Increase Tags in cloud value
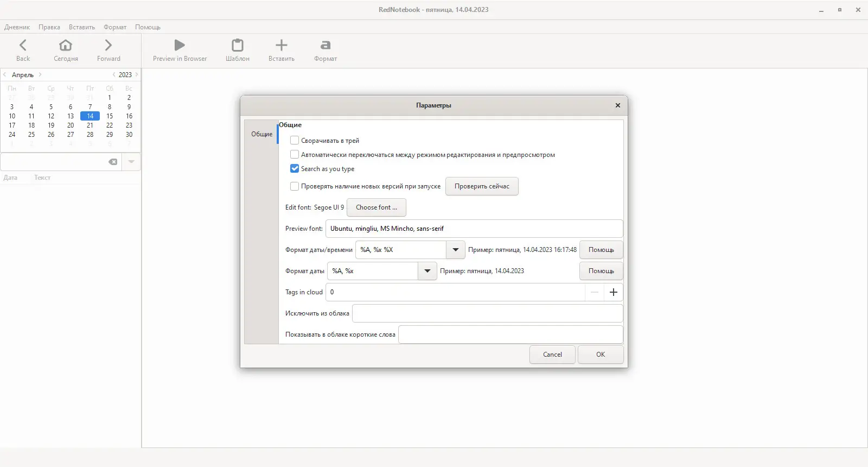The height and width of the screenshot is (467, 868). [614, 292]
